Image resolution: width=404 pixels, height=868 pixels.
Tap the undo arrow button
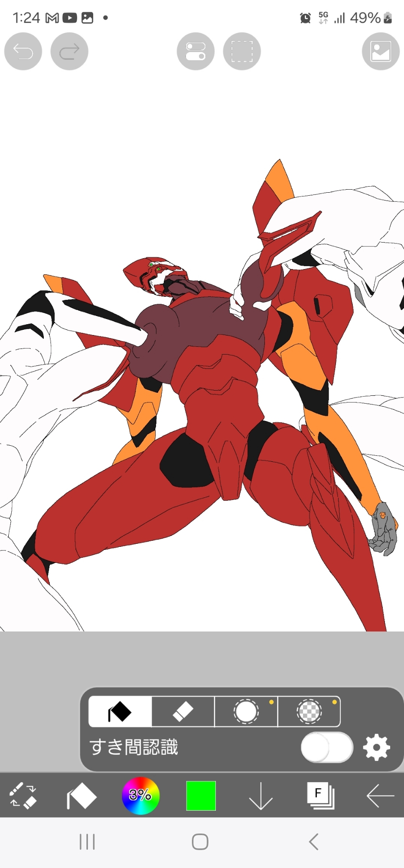[23, 51]
